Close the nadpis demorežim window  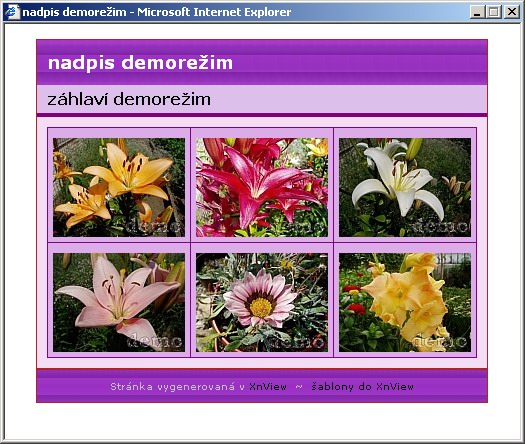click(512, 12)
